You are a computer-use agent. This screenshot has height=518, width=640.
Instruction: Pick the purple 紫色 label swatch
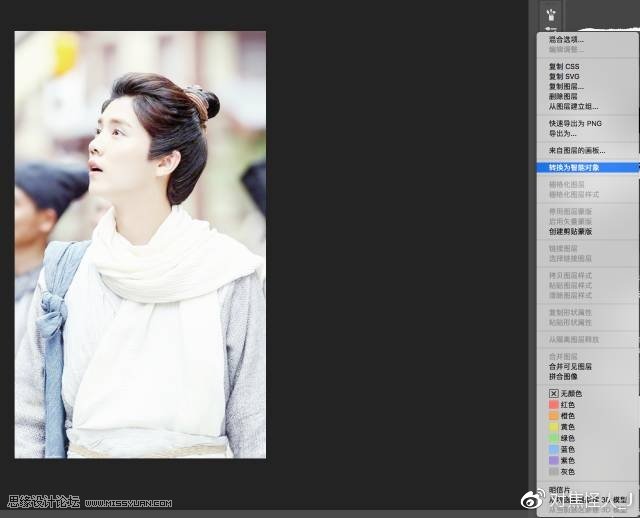point(562,460)
